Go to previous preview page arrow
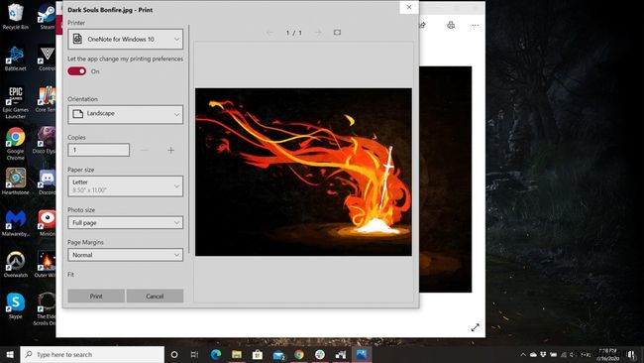The image size is (644, 363). coord(269,33)
